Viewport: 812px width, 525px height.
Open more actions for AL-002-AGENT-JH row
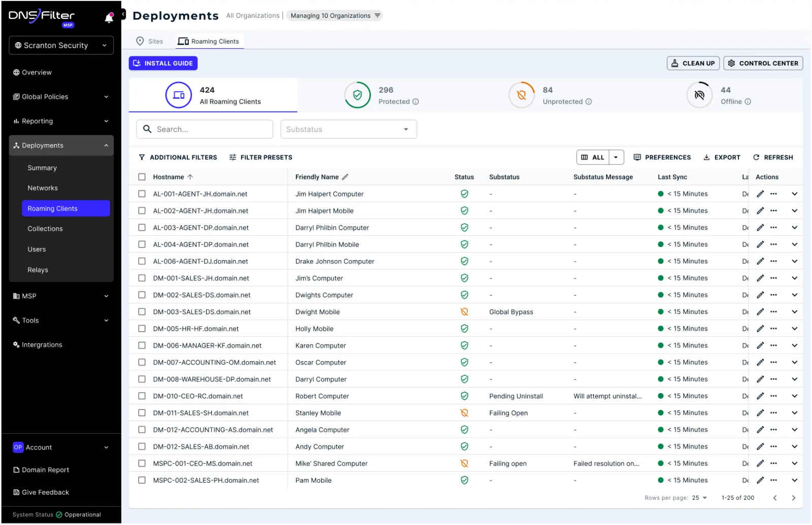(x=773, y=211)
